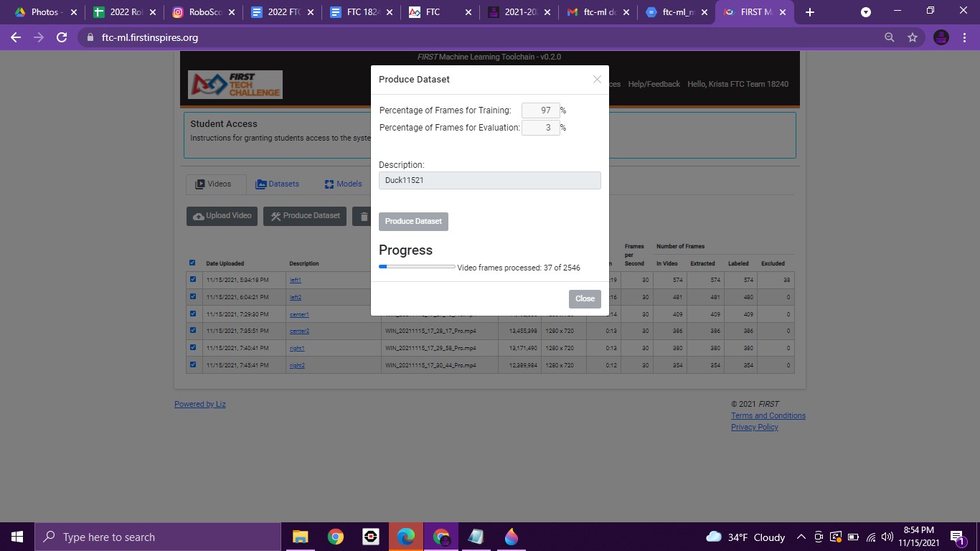Uncheck the right2 video row checkbox

point(192,364)
